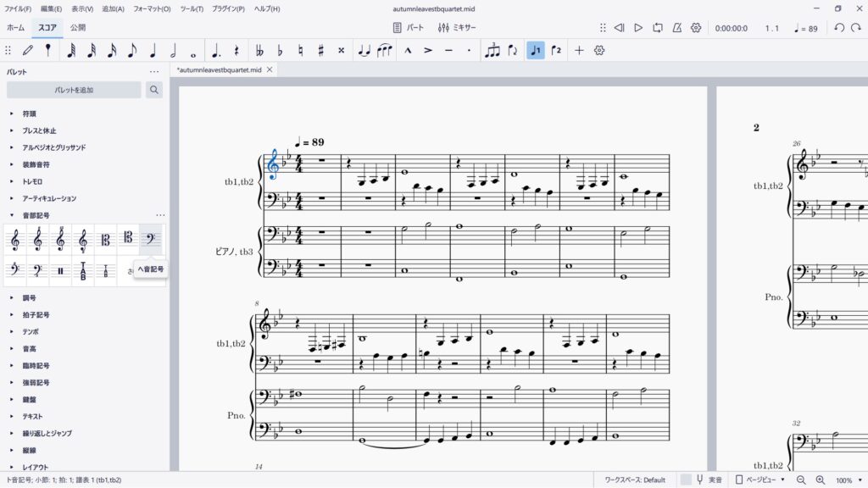
Task: Click the flat accidental icon
Action: point(280,51)
